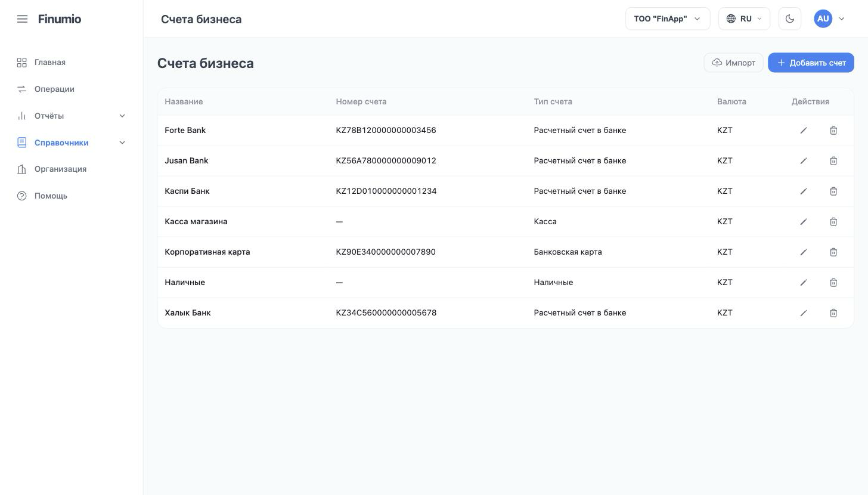Delete the Корпоративная карта account
The image size is (868, 495).
pyautogui.click(x=833, y=252)
